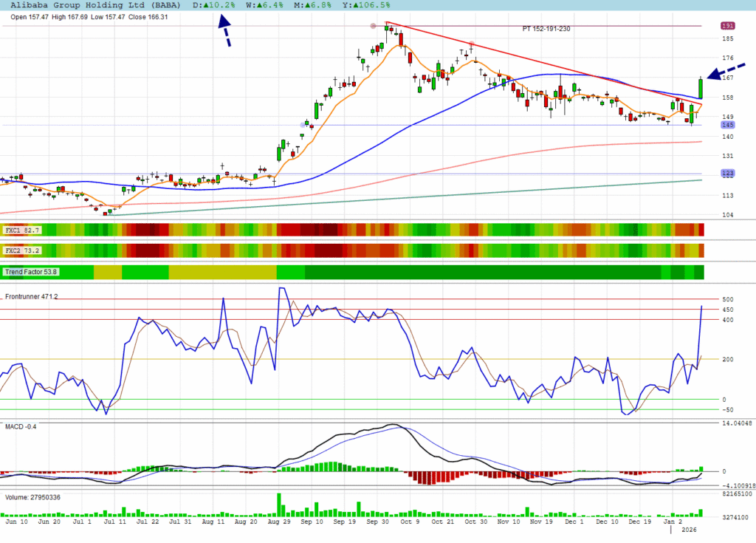Select the pink circle marker at the chart peak
Viewport: 756px width, 543px height.
pos(373,26)
